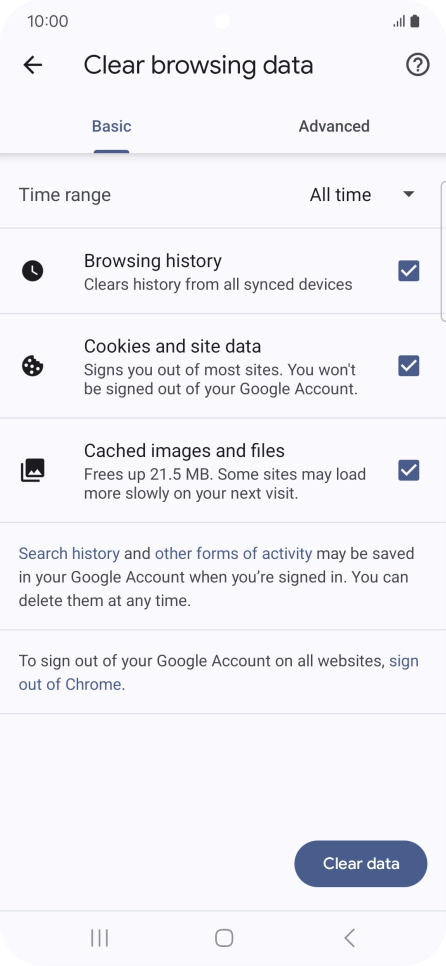This screenshot has height=966, width=446.
Task: Select the Basic tab
Action: click(x=112, y=126)
